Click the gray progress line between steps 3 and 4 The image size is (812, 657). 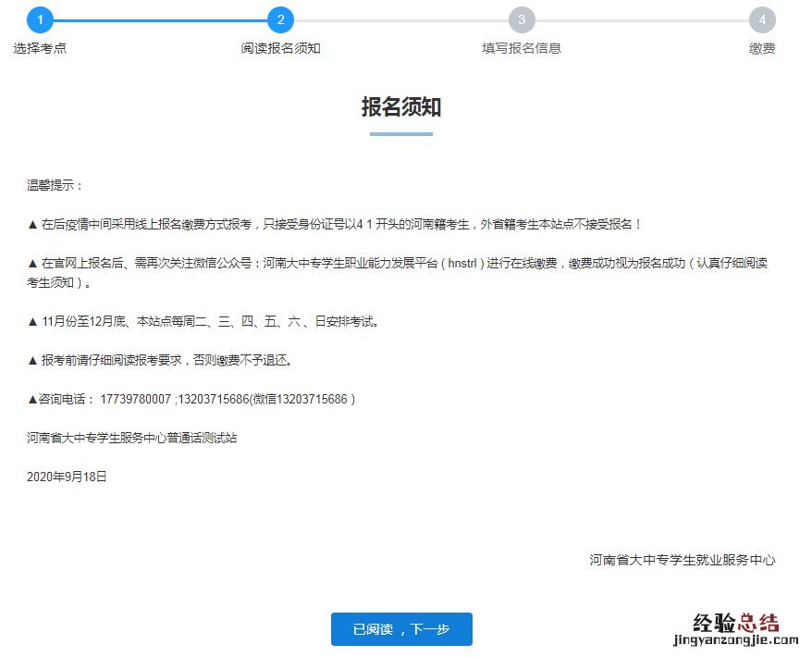coord(642,19)
